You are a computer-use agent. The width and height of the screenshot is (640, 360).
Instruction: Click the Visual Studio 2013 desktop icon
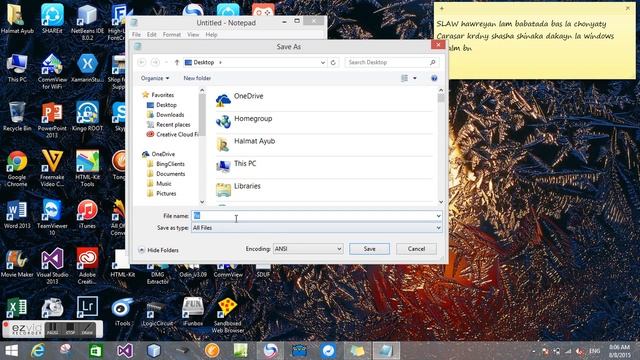(x=52, y=266)
